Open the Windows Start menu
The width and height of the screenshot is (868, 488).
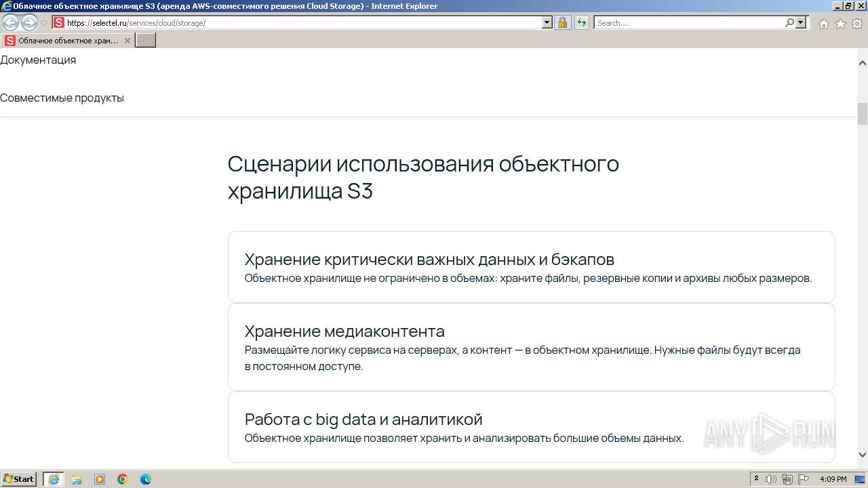point(18,479)
